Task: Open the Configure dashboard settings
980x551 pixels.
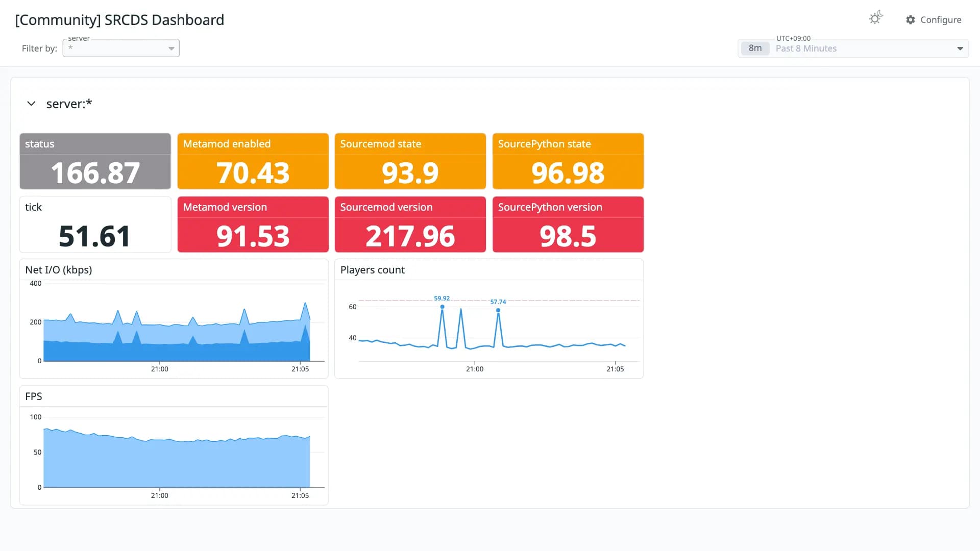Action: (934, 20)
